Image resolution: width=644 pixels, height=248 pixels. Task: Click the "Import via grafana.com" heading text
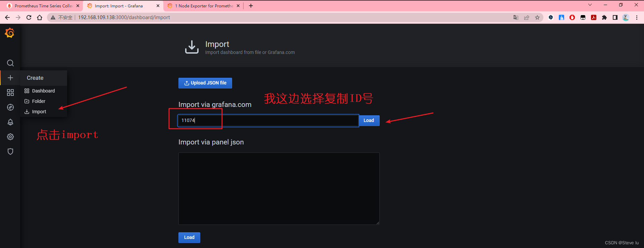(215, 105)
